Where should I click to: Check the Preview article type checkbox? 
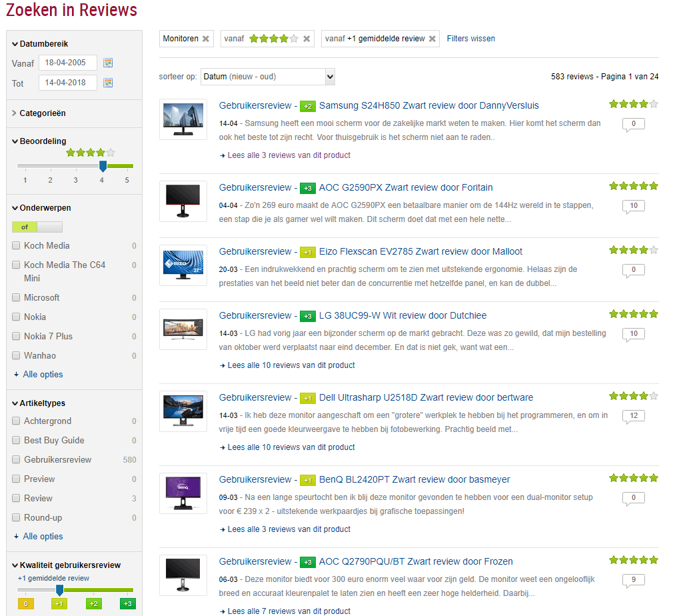coord(16,479)
